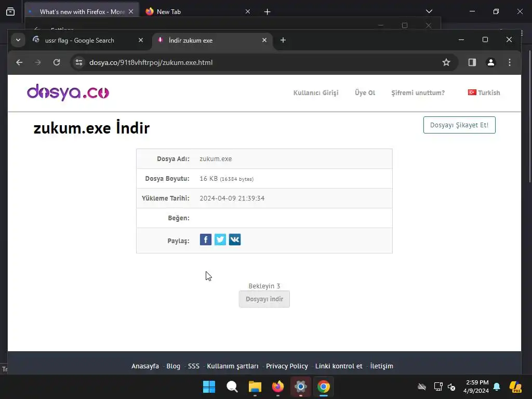Screen dimensions: 532x399
Task: Open Linki kontrol et footer link
Action: click(339, 366)
